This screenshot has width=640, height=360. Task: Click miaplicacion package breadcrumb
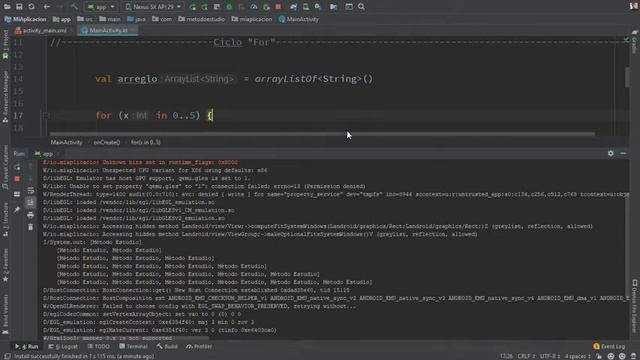tap(252, 19)
